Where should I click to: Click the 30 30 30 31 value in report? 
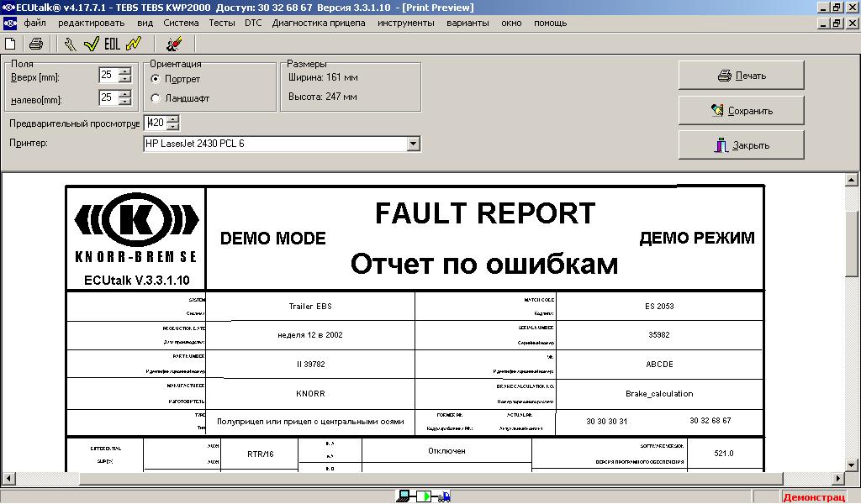pyautogui.click(x=606, y=422)
